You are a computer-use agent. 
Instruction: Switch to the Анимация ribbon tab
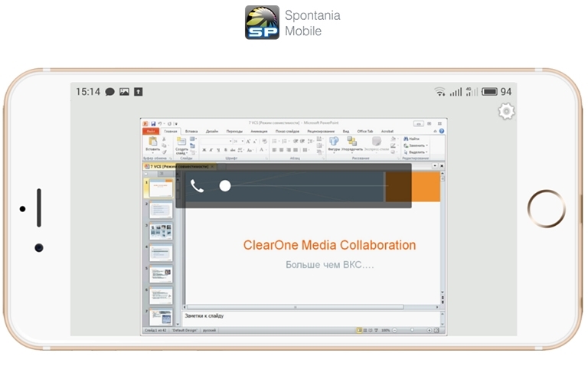[258, 131]
